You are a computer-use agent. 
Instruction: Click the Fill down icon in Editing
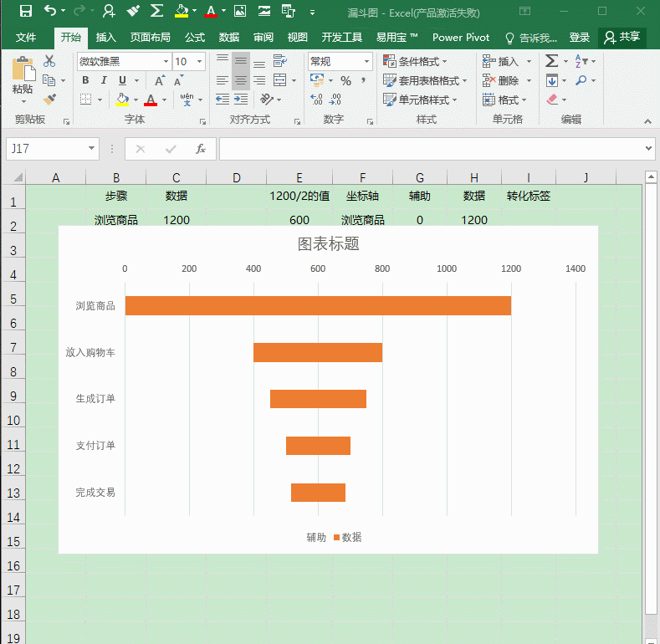click(x=552, y=80)
